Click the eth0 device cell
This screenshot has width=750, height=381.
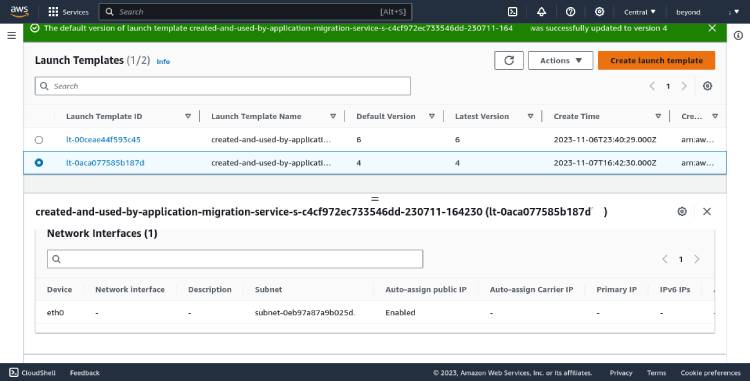[55, 313]
